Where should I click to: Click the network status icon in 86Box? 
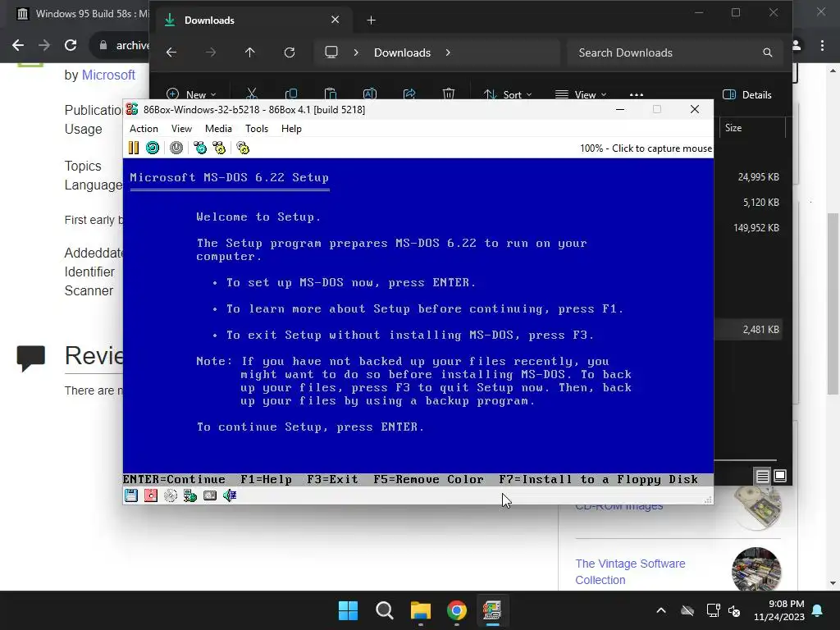190,495
